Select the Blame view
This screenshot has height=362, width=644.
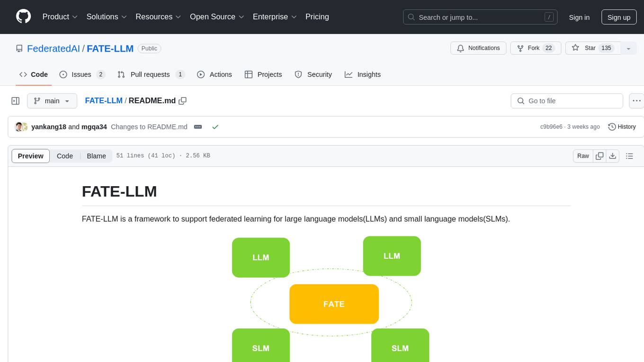point(97,156)
